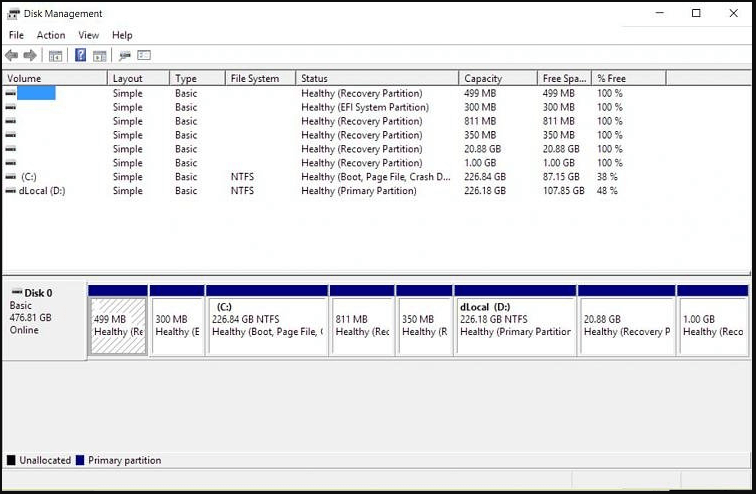The width and height of the screenshot is (756, 494).
Task: Sort by the File System column header
Action: click(260, 78)
